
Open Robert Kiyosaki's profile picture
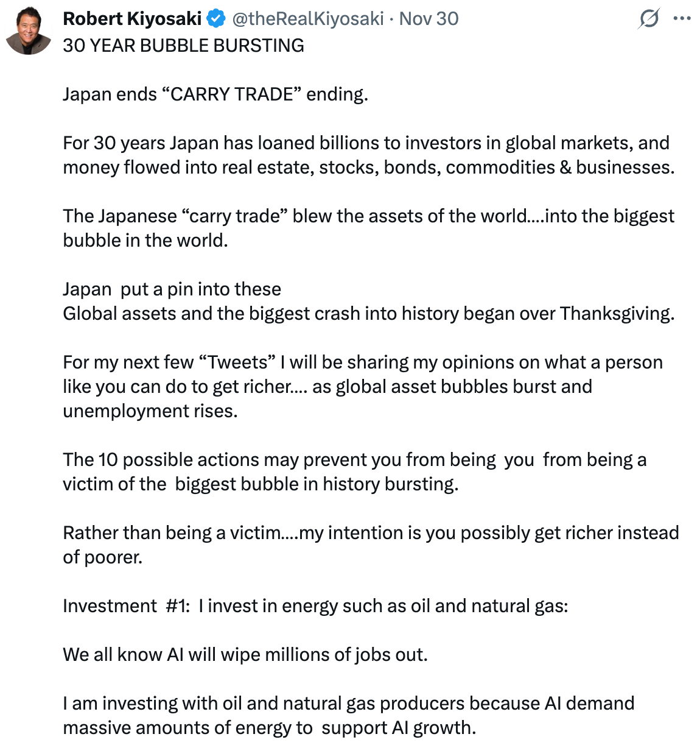(x=28, y=30)
